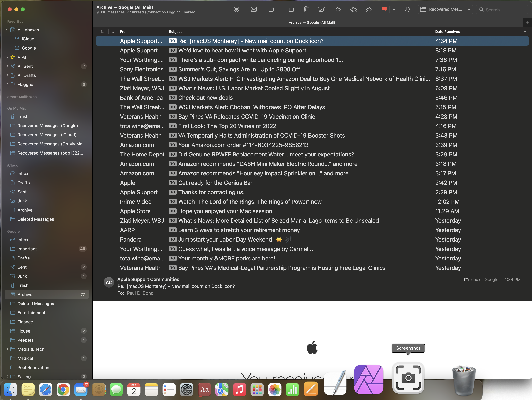532x400 pixels.
Task: Mute the conversation with the bell icon
Action: point(407,9)
